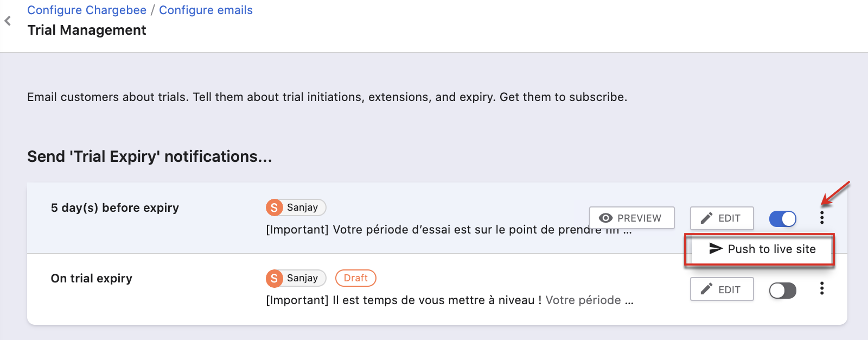Click the Draft status badge
Viewport: 868px width, 340px height.
point(355,278)
